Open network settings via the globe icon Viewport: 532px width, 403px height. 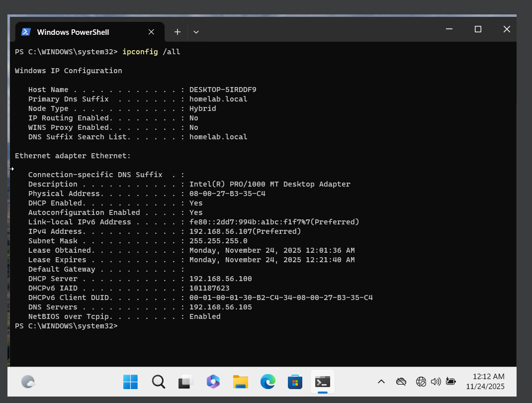421,382
